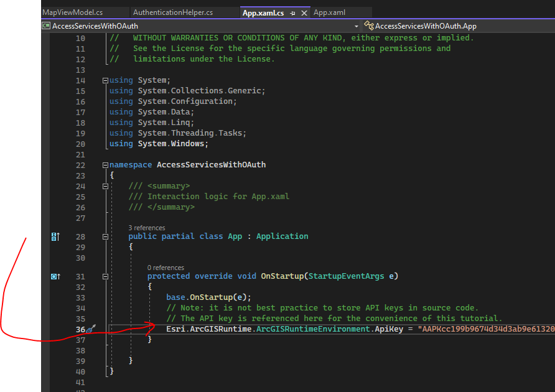Click the method glyph icon beside line 31
Viewport: 555px width, 392px height.
click(x=55, y=276)
